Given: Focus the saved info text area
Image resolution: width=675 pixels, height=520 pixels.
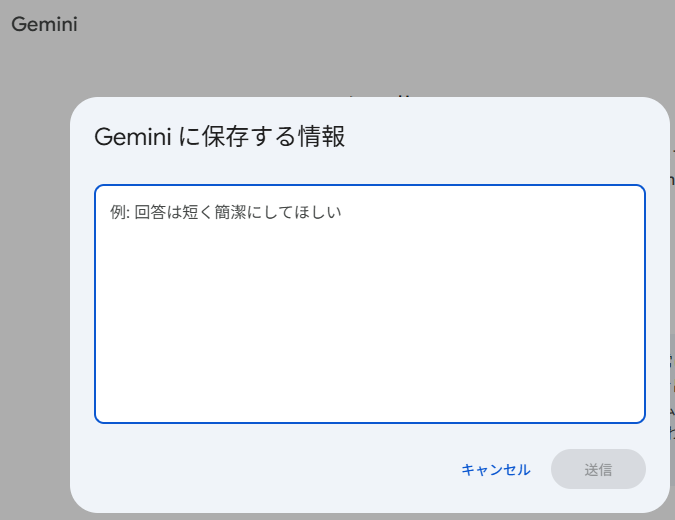Looking at the screenshot, I should pyautogui.click(x=369, y=303).
